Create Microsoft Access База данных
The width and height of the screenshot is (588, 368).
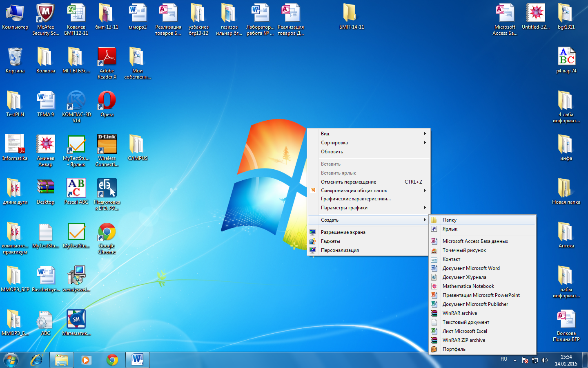point(482,241)
